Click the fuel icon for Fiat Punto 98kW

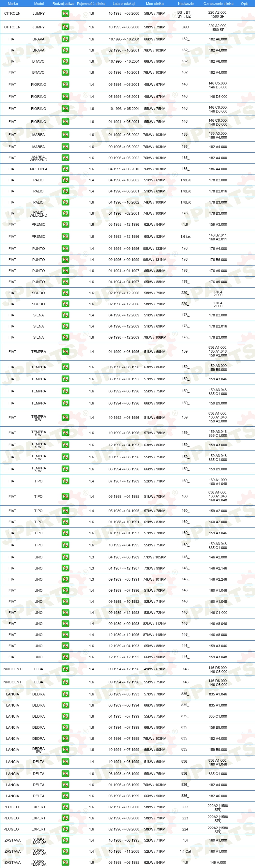[x=65, y=249]
